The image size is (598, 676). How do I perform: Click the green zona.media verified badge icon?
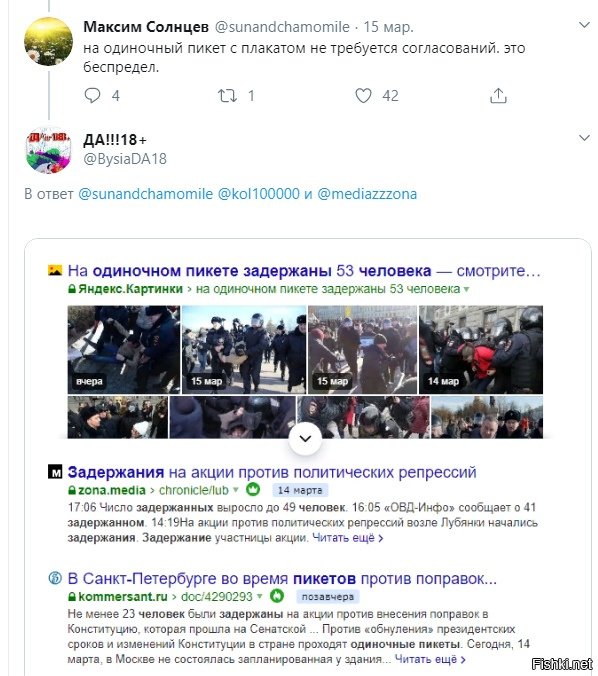[253, 489]
